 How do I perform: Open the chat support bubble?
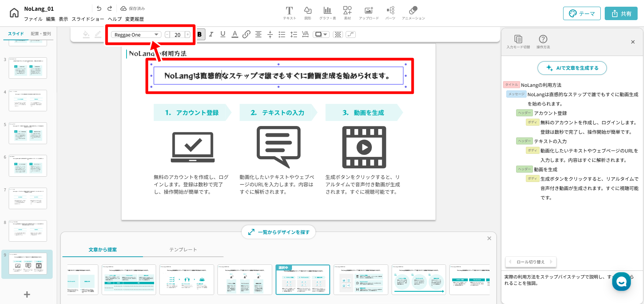point(622,282)
